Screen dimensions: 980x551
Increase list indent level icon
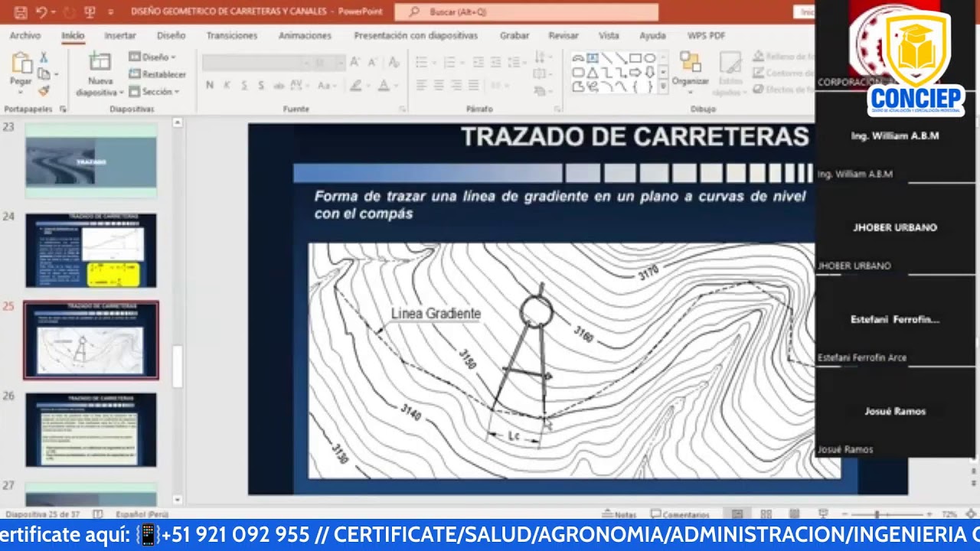[x=495, y=63]
